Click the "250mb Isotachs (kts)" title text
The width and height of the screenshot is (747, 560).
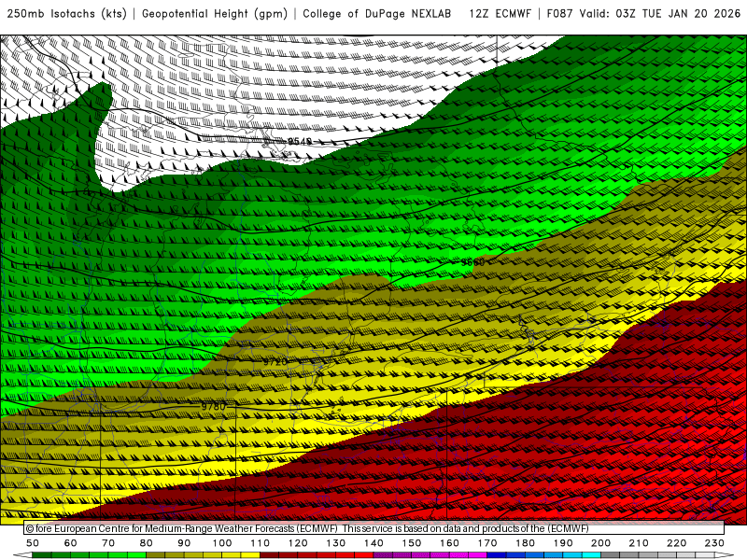[x=67, y=14]
